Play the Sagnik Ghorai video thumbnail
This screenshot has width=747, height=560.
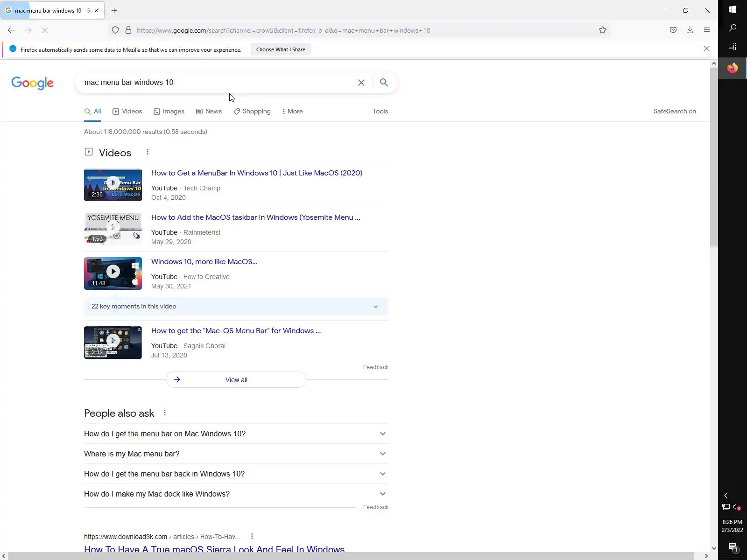pos(113,343)
